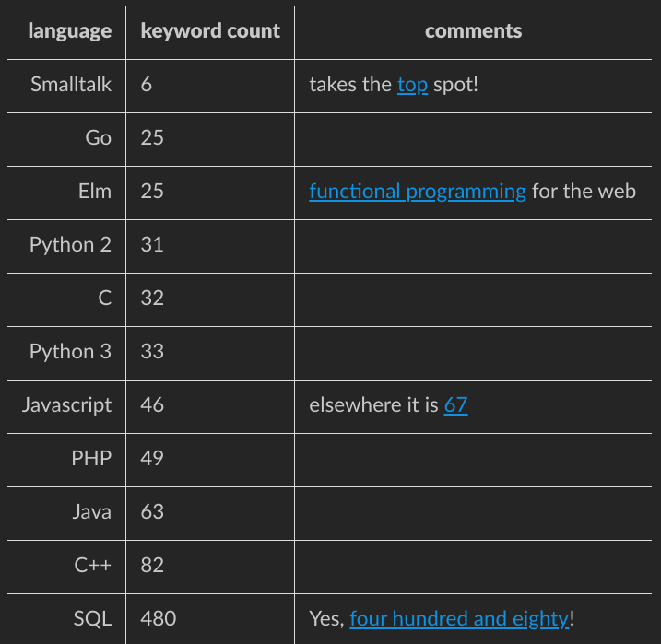Select the Smalltalk language cell
This screenshot has height=644, width=661.
pos(71,85)
